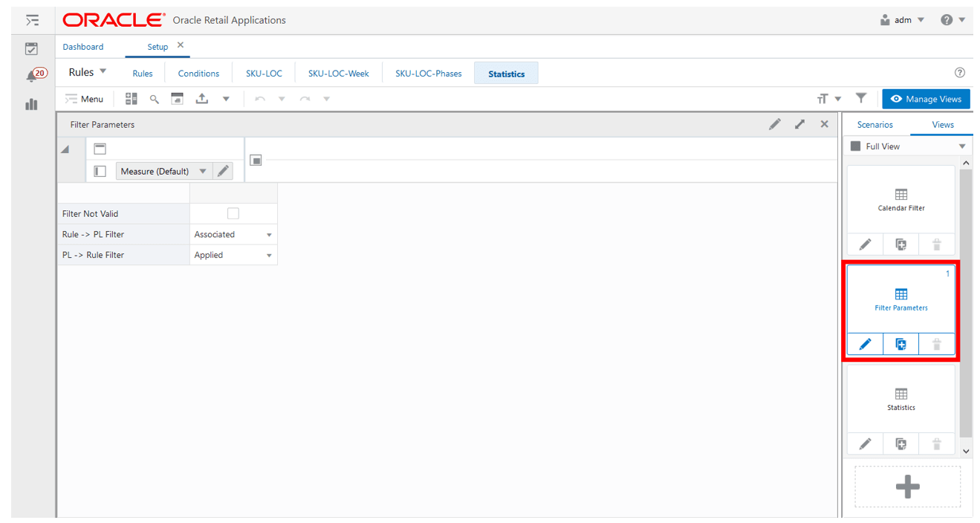
Task: Edit the Filter Parameters window with the pencil icon
Action: 774,123
